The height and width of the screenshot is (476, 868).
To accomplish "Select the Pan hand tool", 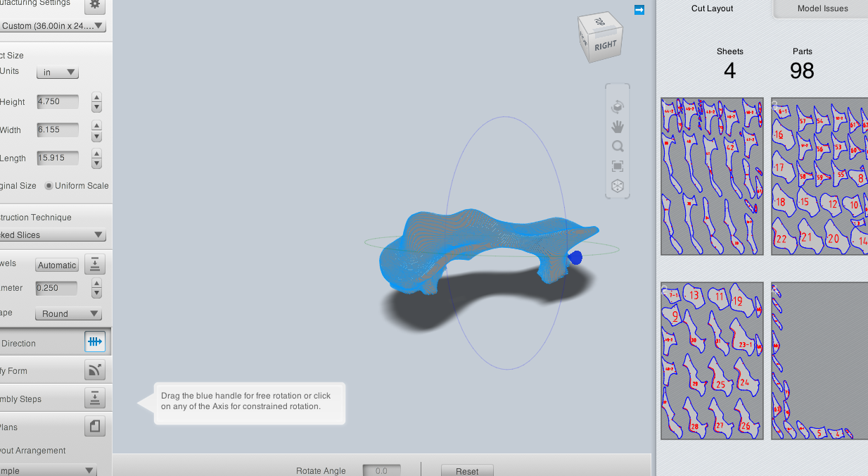I will [618, 127].
